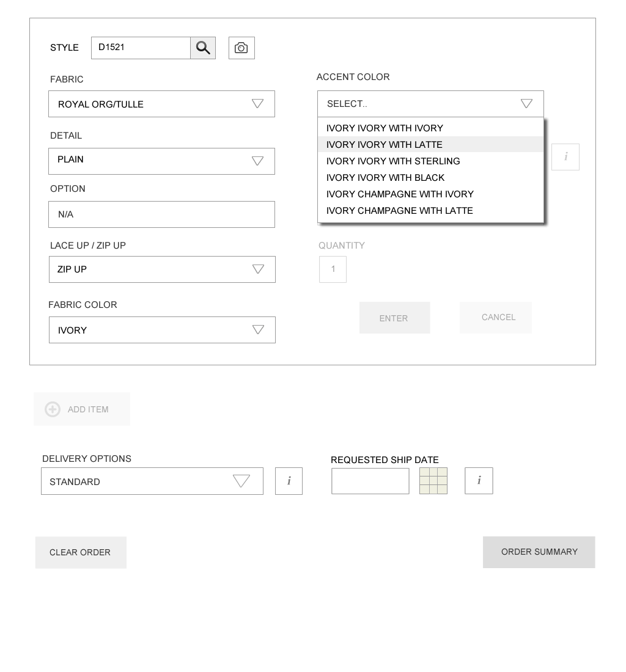This screenshot has height=672, width=626.
Task: Choose Ivory Ivory with Sterling accent
Action: click(393, 161)
